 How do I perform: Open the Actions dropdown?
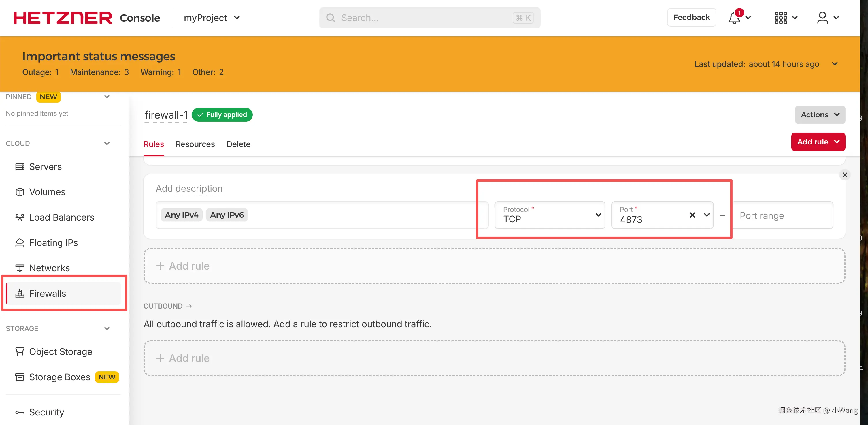(820, 114)
